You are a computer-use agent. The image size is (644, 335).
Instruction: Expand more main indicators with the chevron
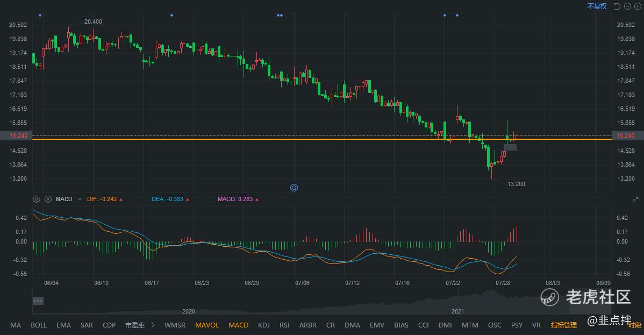(x=153, y=325)
